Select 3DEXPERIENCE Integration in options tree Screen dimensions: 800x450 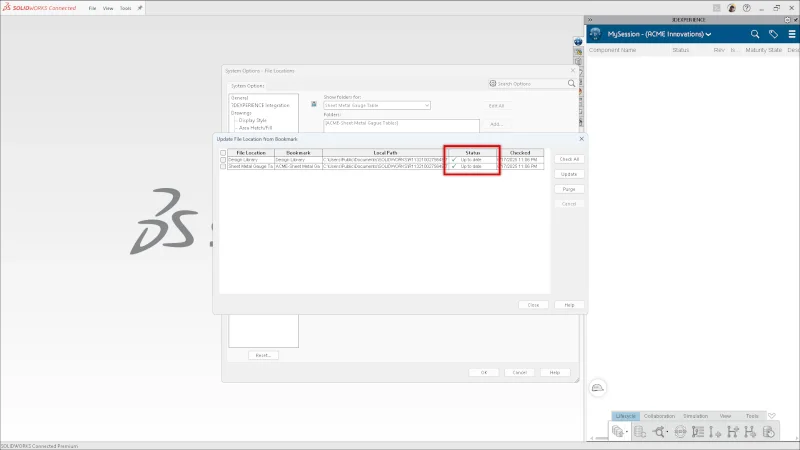coord(260,105)
